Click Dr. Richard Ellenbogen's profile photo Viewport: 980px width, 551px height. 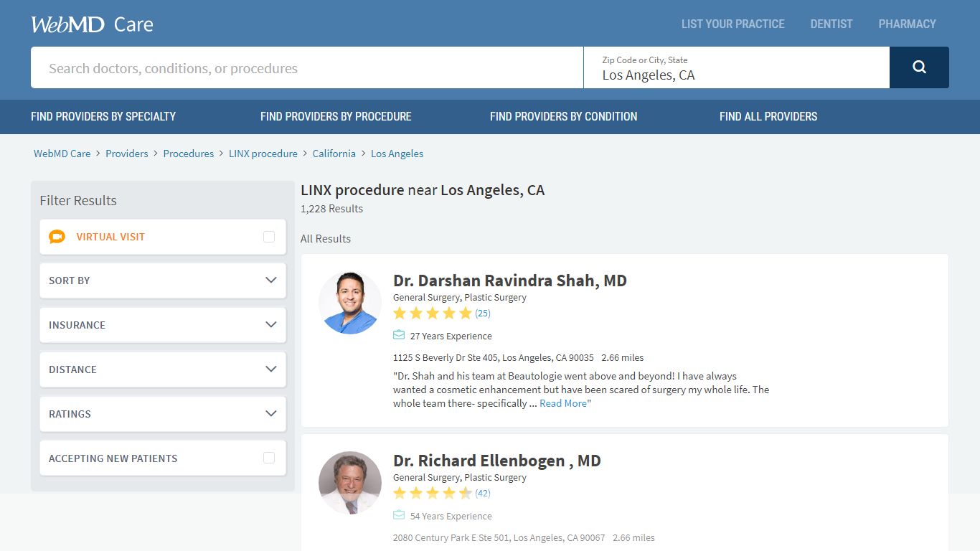(350, 483)
